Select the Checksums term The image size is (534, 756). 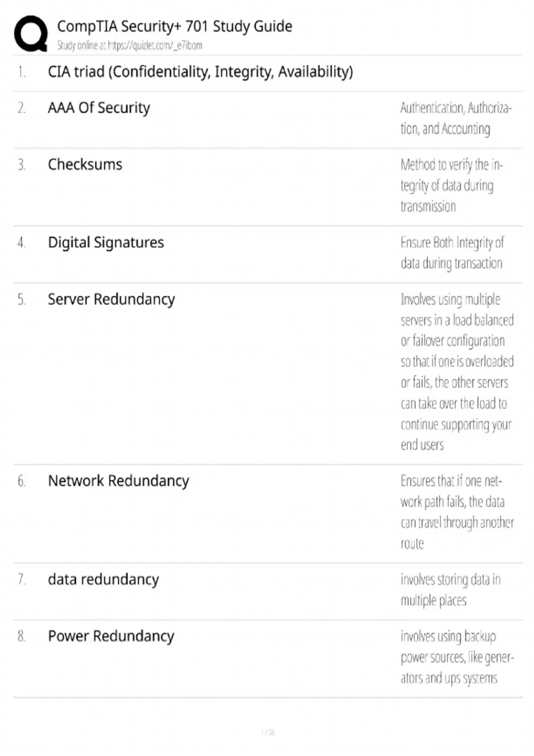(x=85, y=165)
